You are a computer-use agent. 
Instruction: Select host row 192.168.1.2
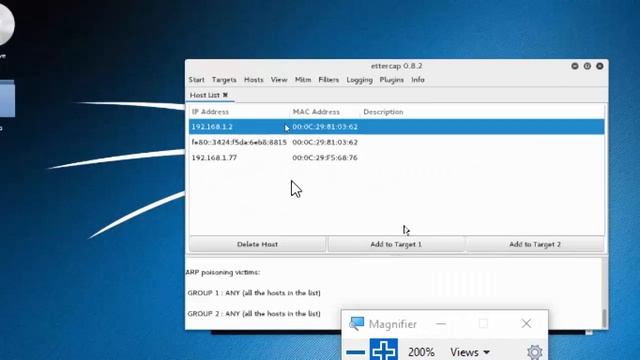(397, 127)
